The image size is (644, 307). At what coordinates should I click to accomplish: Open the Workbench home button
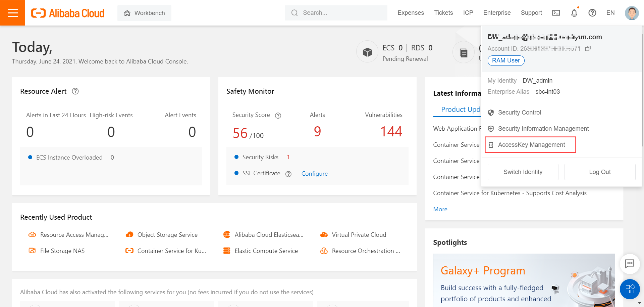pyautogui.click(x=144, y=13)
